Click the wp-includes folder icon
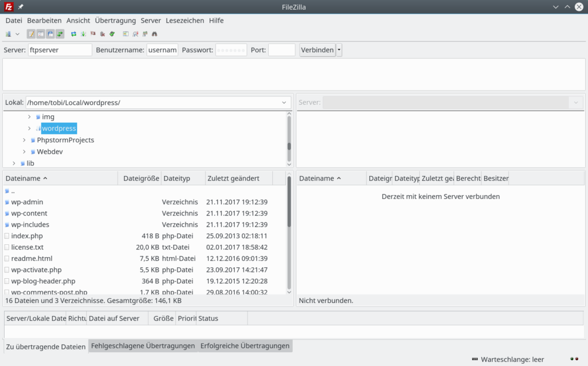588x366 pixels. pos(7,224)
